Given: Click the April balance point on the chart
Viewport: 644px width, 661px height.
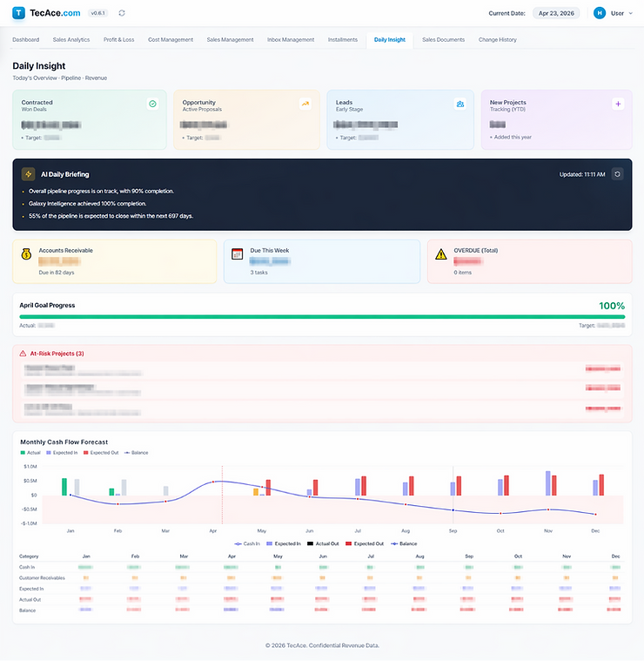Looking at the screenshot, I should coord(213,482).
